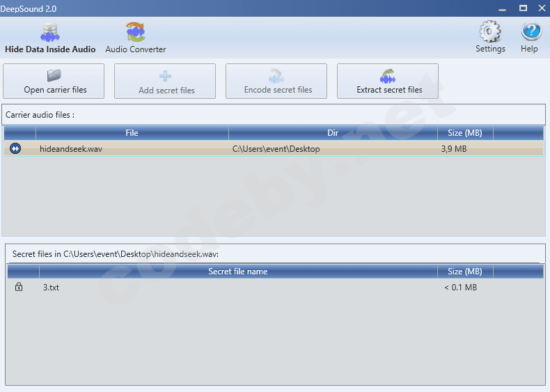Click the < 0.1 MB size value
Viewport: 550px width, 392px height.
click(x=461, y=288)
